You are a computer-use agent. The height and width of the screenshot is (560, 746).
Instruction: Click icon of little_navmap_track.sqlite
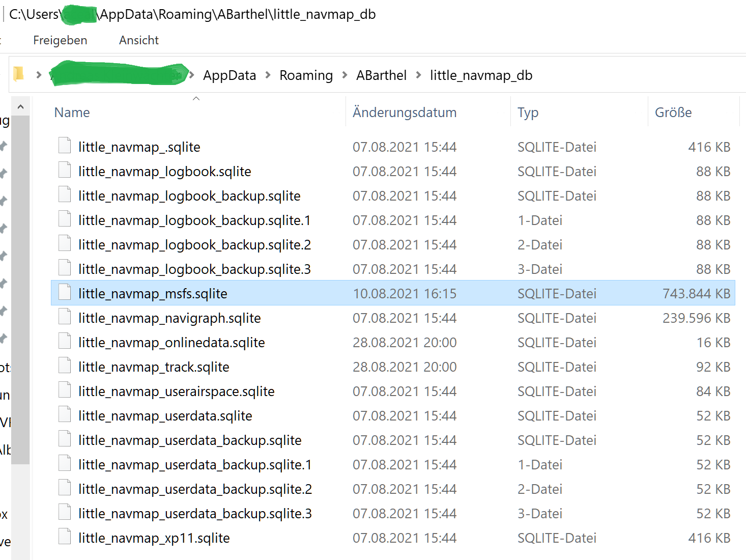tap(65, 366)
